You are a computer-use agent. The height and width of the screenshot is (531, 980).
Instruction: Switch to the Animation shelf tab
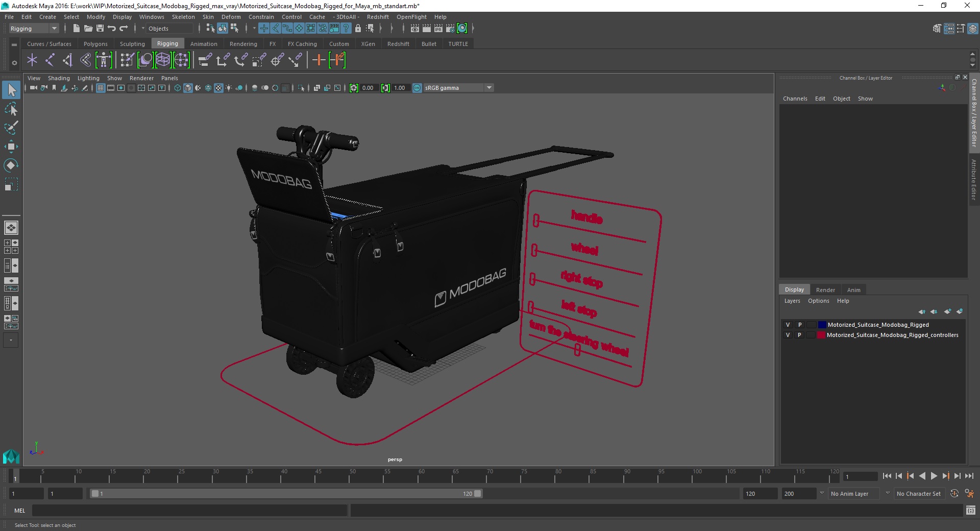coord(204,44)
